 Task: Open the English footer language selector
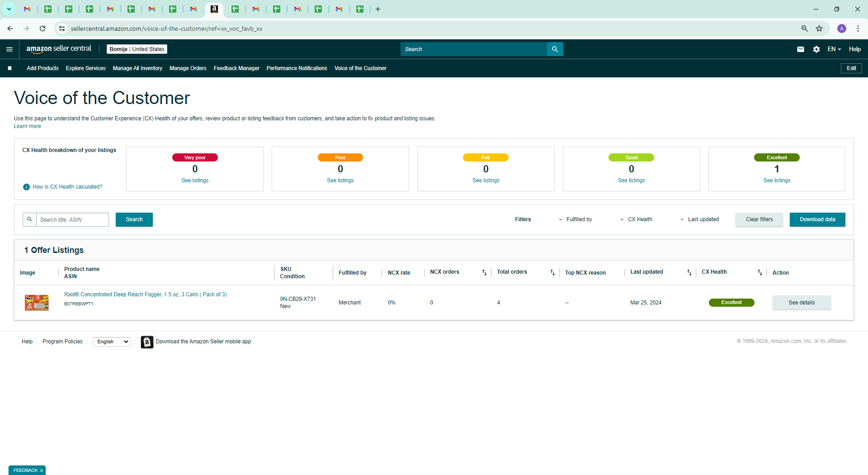coord(112,342)
